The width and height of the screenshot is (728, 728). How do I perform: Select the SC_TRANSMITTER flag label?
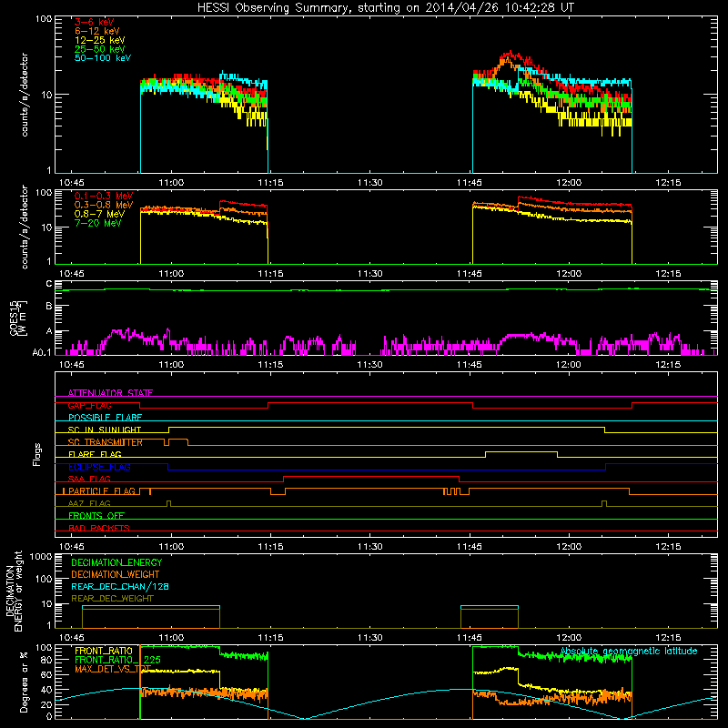[x=105, y=442]
